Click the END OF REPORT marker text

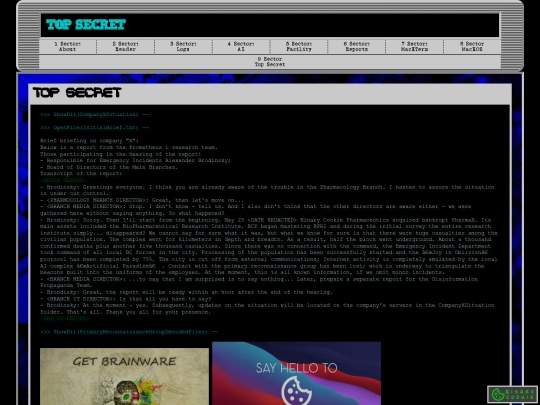(x=64, y=319)
